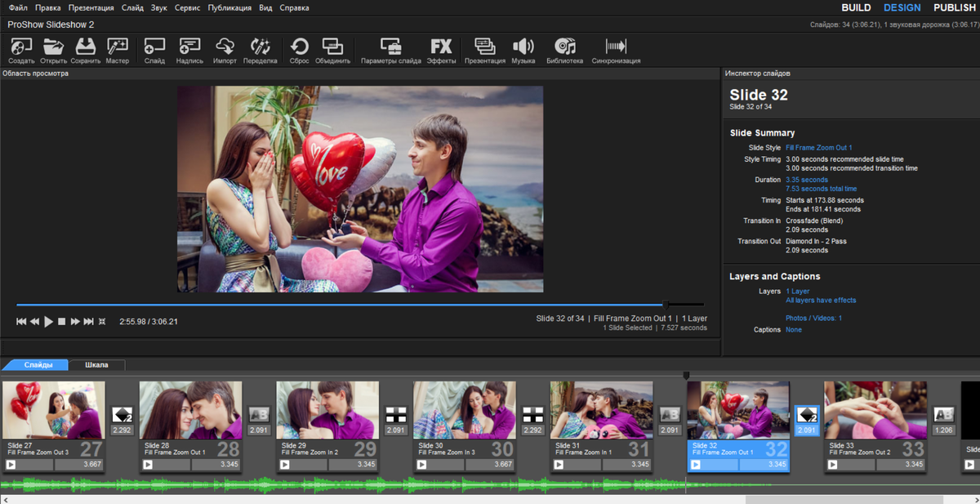This screenshot has height=504, width=980.
Task: Toggle loop playback in preview controls
Action: coord(101,321)
